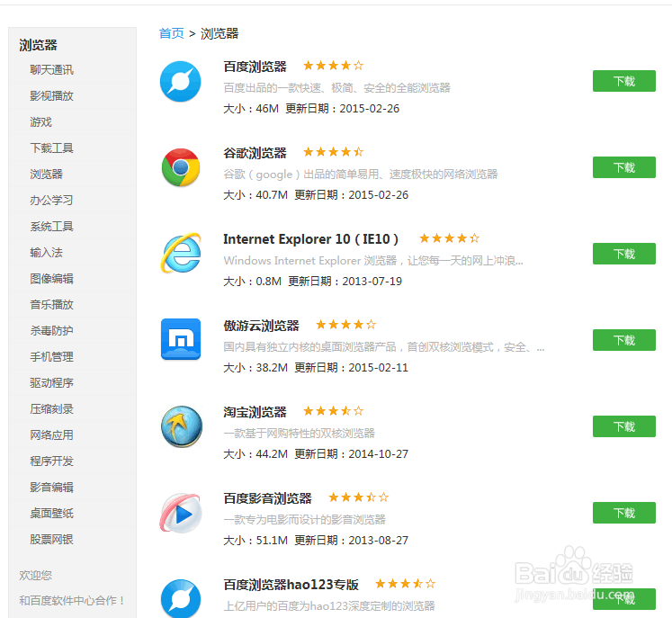Open the 聊天通讯 category in sidebar
Screen dimensions: 672x618
coord(51,70)
